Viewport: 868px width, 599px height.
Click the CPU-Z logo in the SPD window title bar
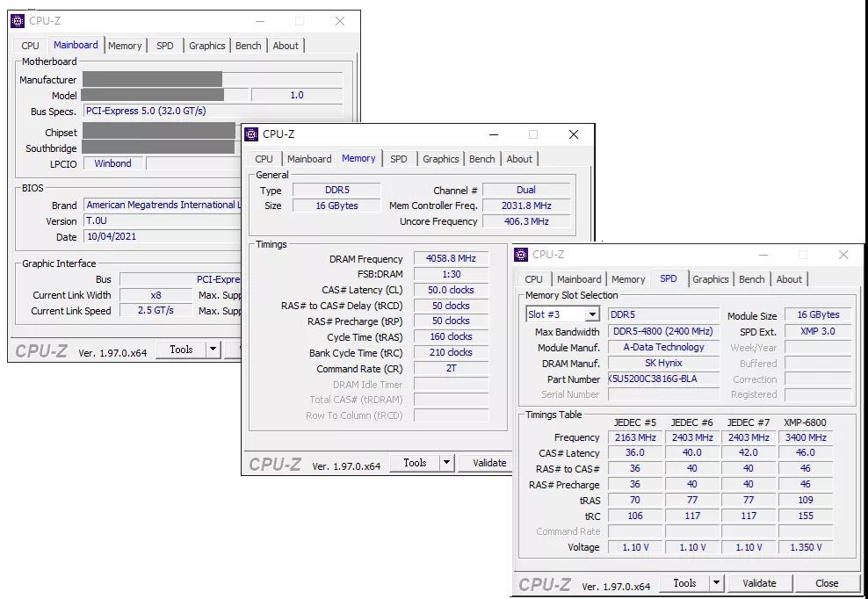click(521, 255)
